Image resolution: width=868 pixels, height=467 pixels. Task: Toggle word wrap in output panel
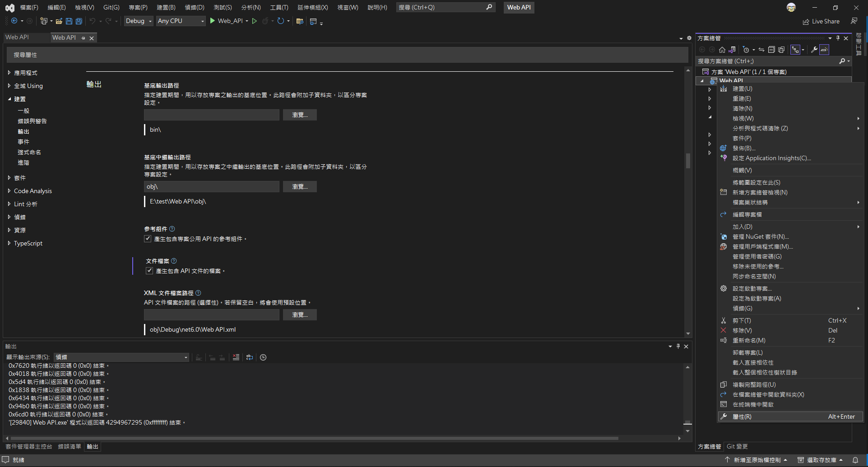pos(250,357)
